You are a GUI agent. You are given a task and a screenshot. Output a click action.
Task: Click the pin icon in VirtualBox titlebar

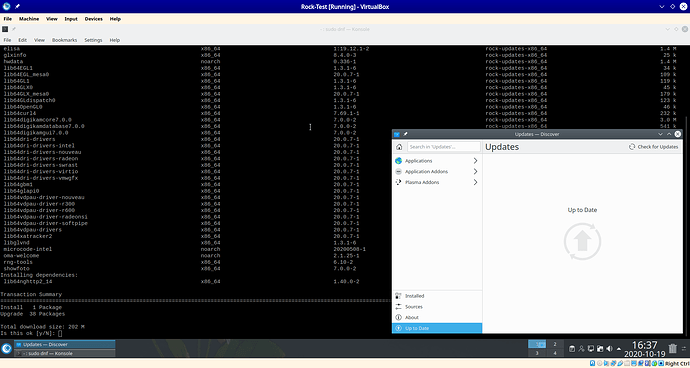(17, 7)
